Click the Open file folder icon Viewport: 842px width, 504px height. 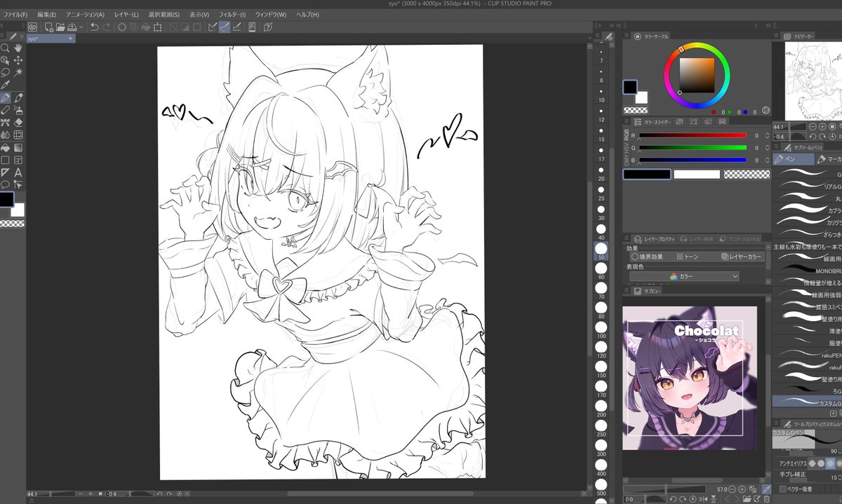(x=60, y=27)
